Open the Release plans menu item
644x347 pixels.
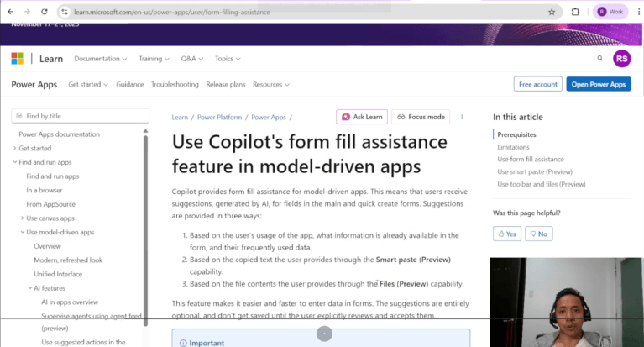pyautogui.click(x=226, y=84)
